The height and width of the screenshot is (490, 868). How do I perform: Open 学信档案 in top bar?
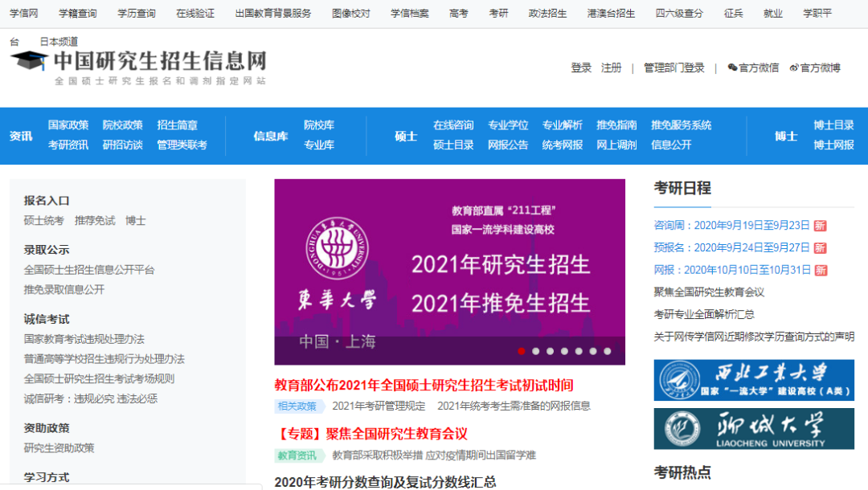pos(410,14)
